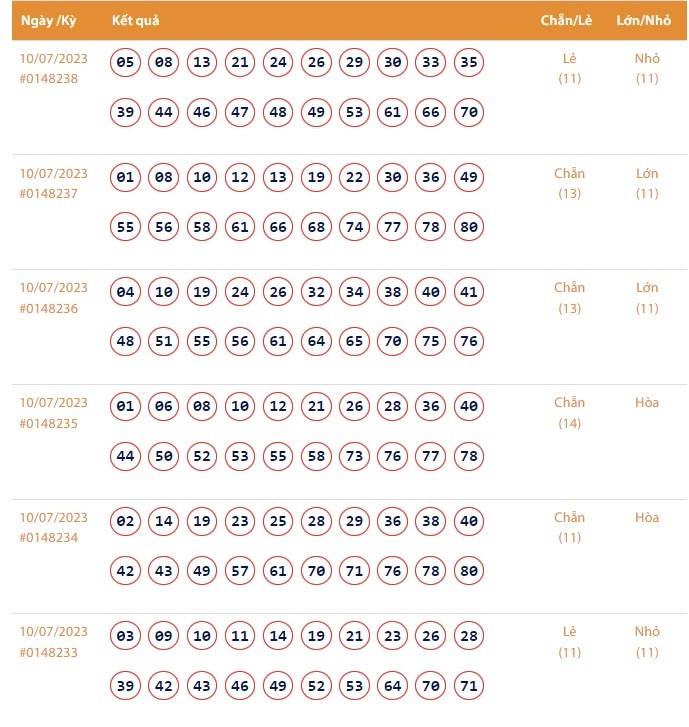Click Chẵn (14) result label
The width and height of the screenshot is (689, 727).
click(569, 412)
